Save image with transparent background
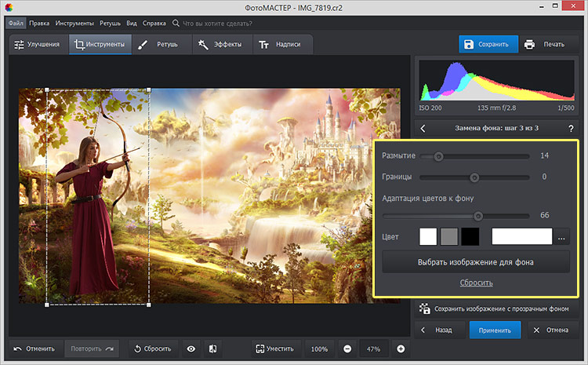The image size is (588, 365). tap(494, 308)
